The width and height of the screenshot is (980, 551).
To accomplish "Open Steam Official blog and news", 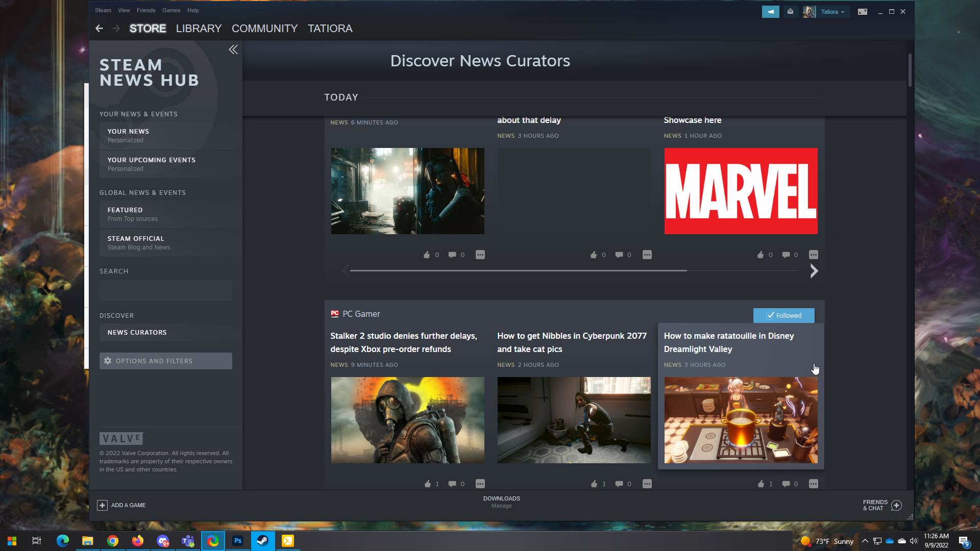I will 170,242.
